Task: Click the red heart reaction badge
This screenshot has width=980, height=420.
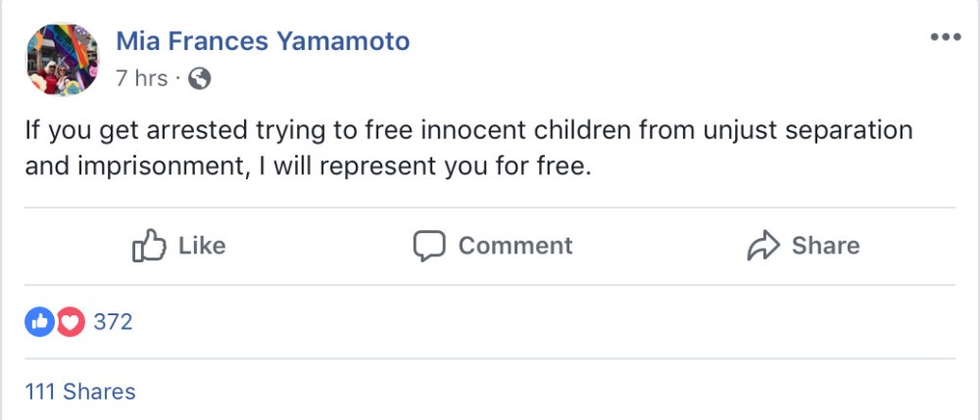Action: 70,321
